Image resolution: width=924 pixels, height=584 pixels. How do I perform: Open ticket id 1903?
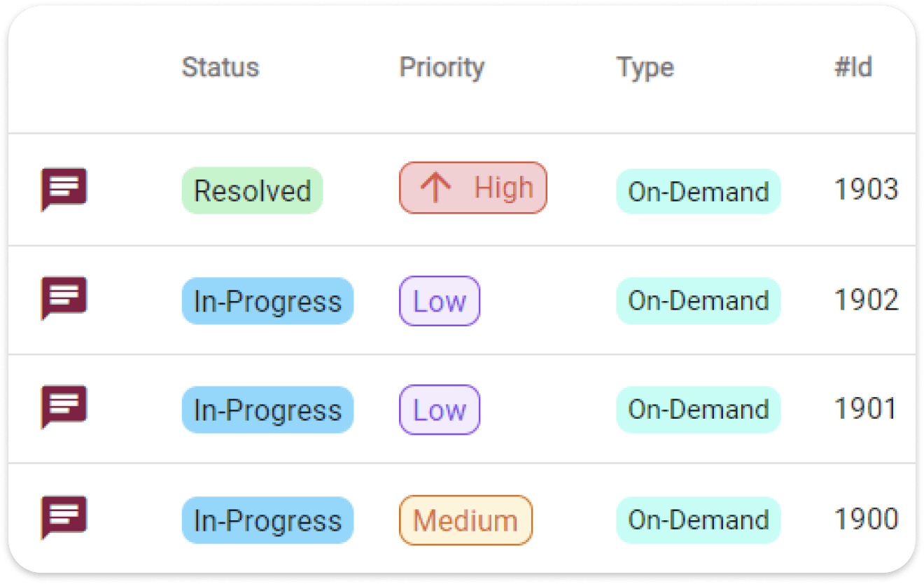pyautogui.click(x=866, y=190)
